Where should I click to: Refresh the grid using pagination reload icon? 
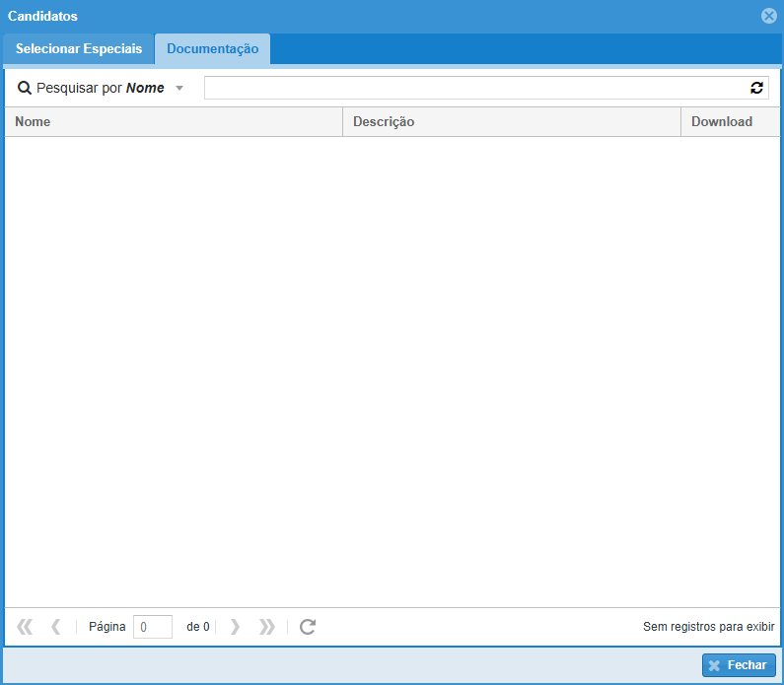point(308,627)
